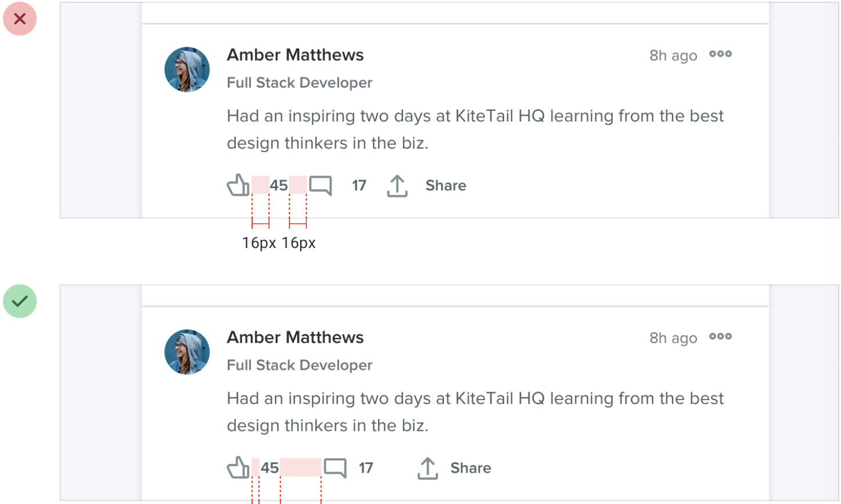
Task: Open Amber Matthews profile name in bottom post
Action: tap(295, 337)
